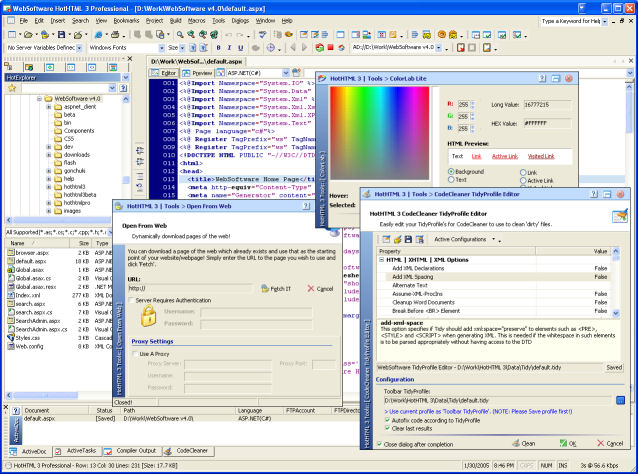
Task: Open the font Size dropdown
Action: pos(182,48)
